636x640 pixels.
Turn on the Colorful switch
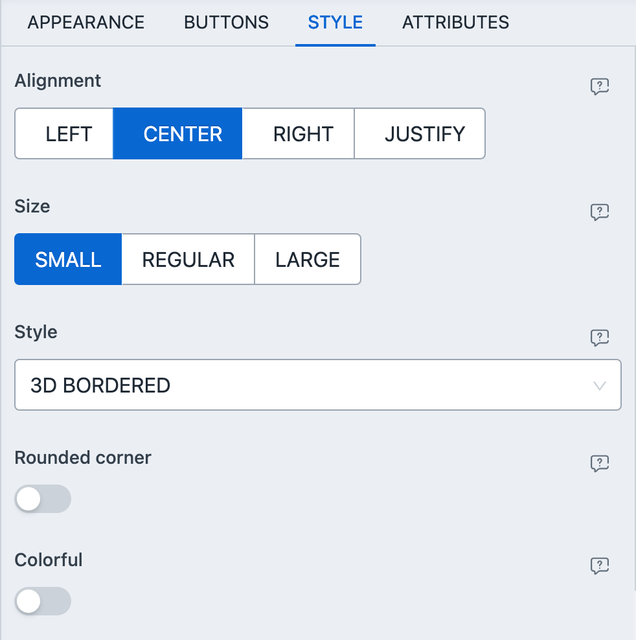43,601
